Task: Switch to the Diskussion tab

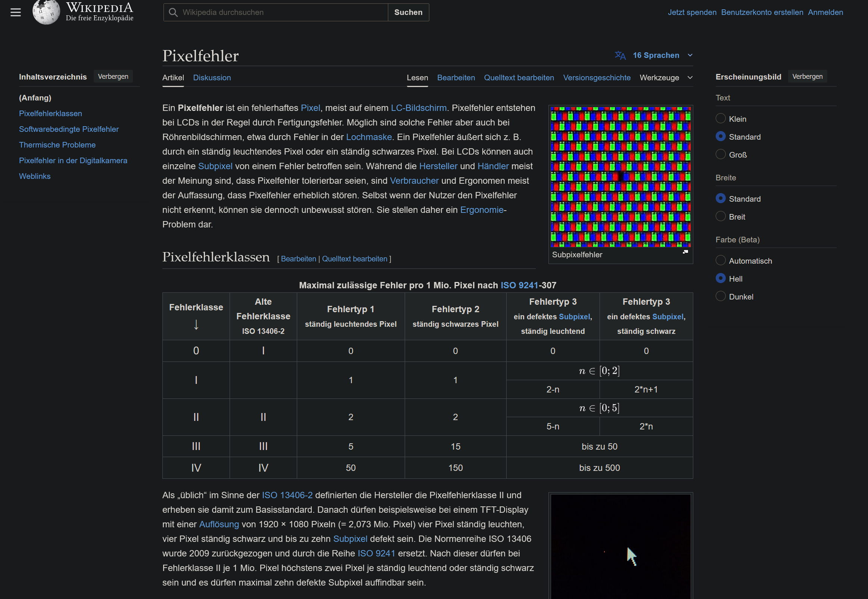Action: pyautogui.click(x=212, y=78)
